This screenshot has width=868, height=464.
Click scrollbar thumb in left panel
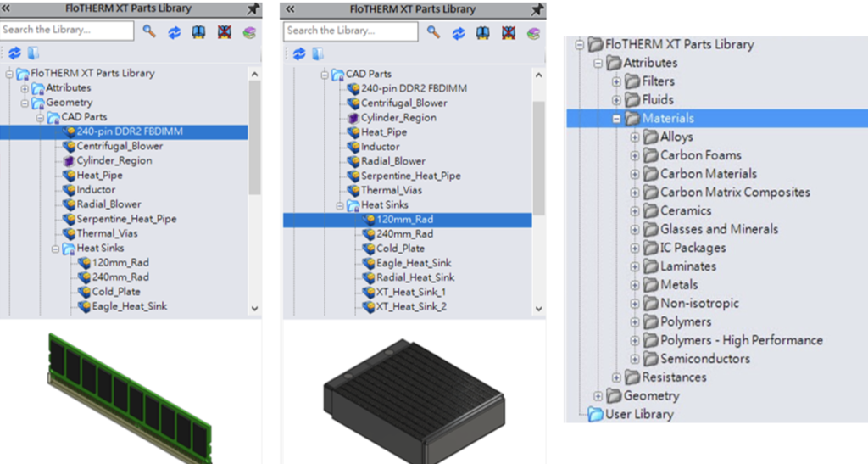254,138
